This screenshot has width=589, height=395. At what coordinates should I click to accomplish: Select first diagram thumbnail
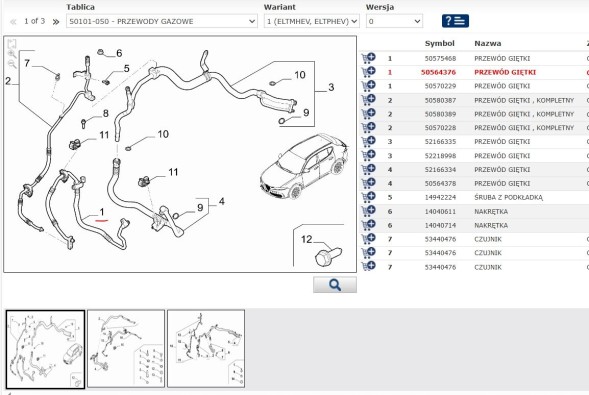coord(45,349)
